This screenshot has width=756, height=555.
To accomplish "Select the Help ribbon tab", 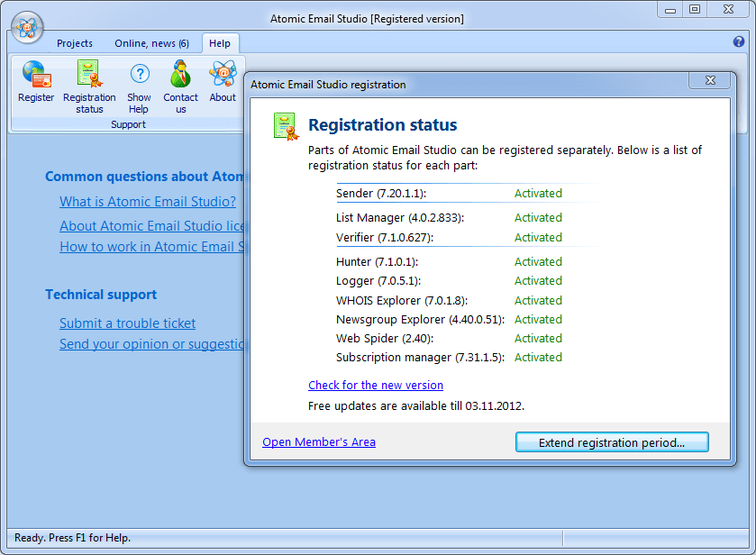I will coord(219,43).
